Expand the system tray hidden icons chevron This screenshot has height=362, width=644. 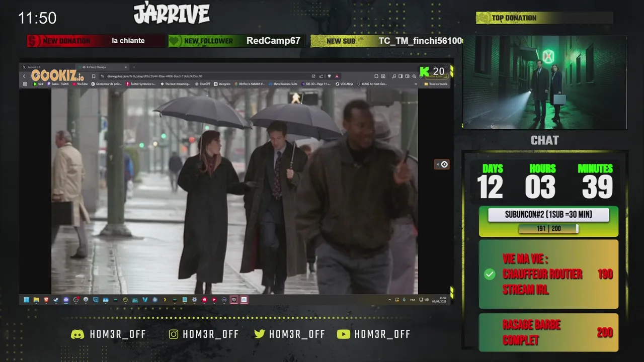(390, 300)
